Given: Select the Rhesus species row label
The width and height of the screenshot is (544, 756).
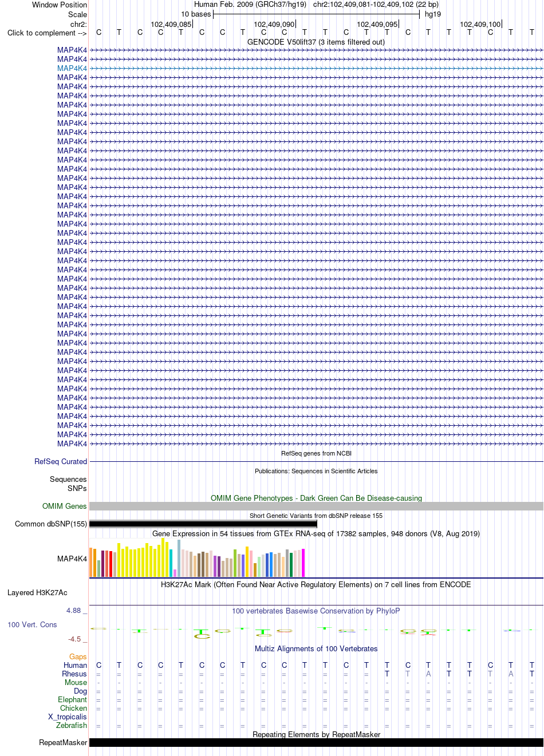Looking at the screenshot, I should click(74, 674).
